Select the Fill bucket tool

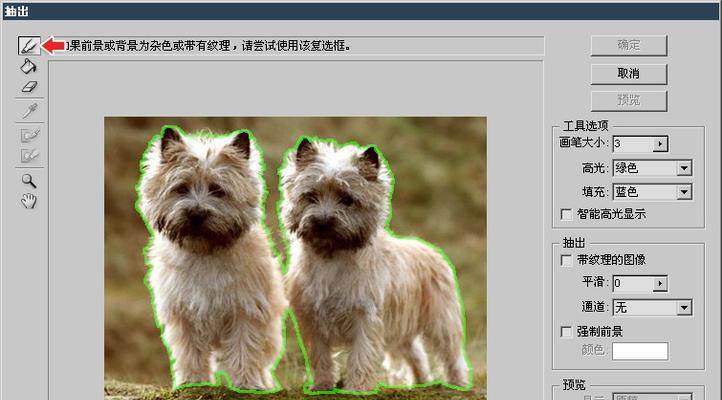[x=29, y=66]
